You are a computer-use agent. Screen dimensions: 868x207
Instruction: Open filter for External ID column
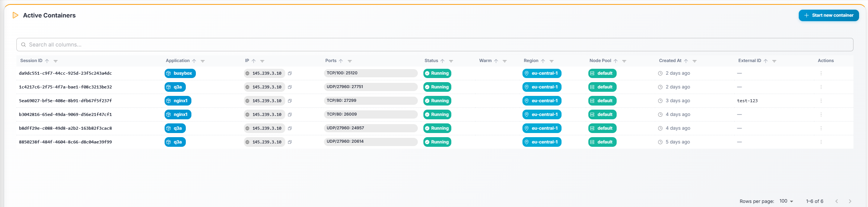coord(774,61)
